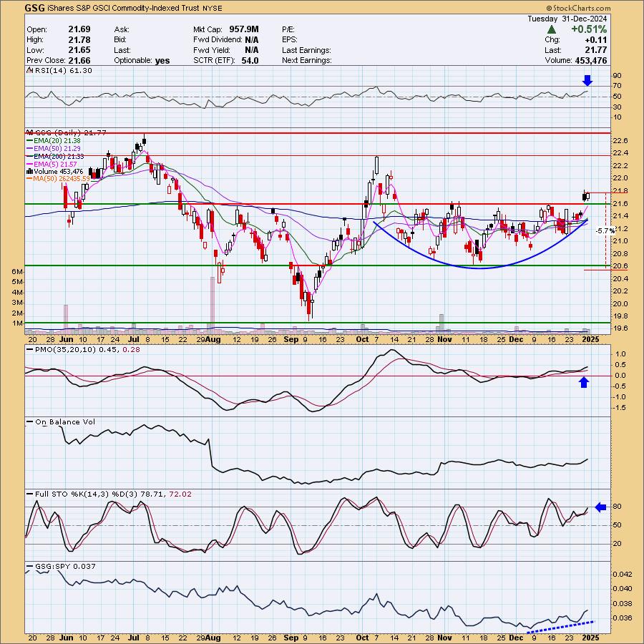Click the Last Earnings label
The width and height of the screenshot is (644, 644).
306,50
